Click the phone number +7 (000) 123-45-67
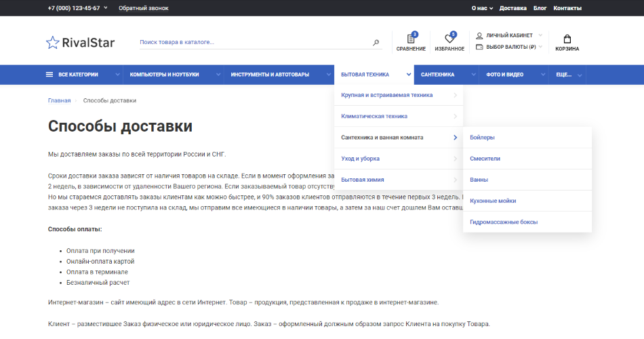 coord(74,8)
